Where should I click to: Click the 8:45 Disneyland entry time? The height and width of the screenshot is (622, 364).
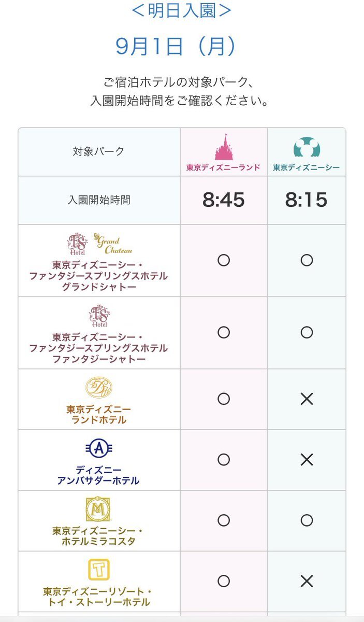click(223, 200)
